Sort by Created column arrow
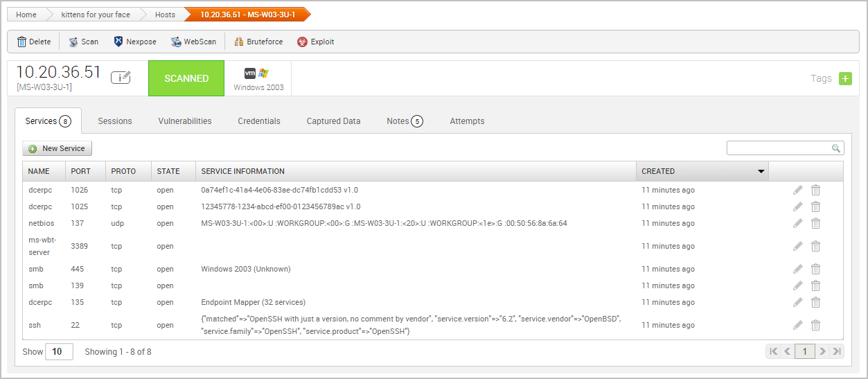 pyautogui.click(x=761, y=171)
